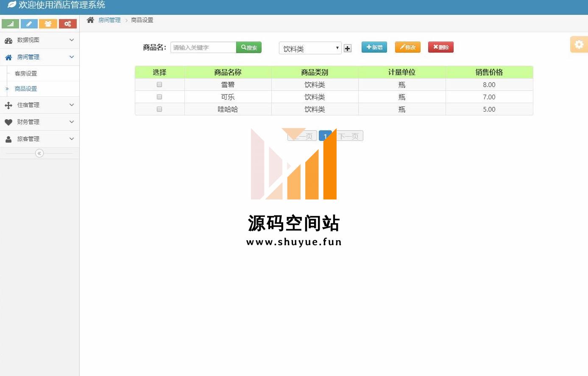Open the settings gear panel at right edge
This screenshot has height=376, width=588.
[579, 45]
